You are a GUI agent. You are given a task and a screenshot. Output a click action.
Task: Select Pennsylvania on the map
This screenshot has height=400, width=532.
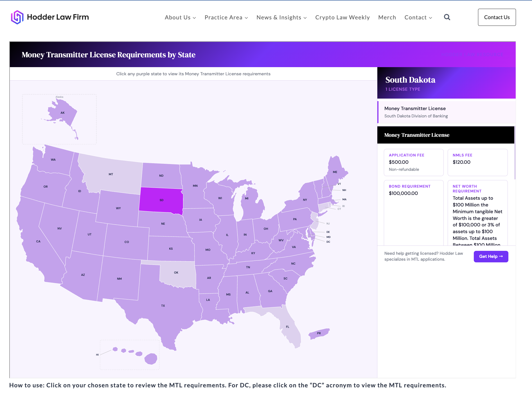[295, 219]
